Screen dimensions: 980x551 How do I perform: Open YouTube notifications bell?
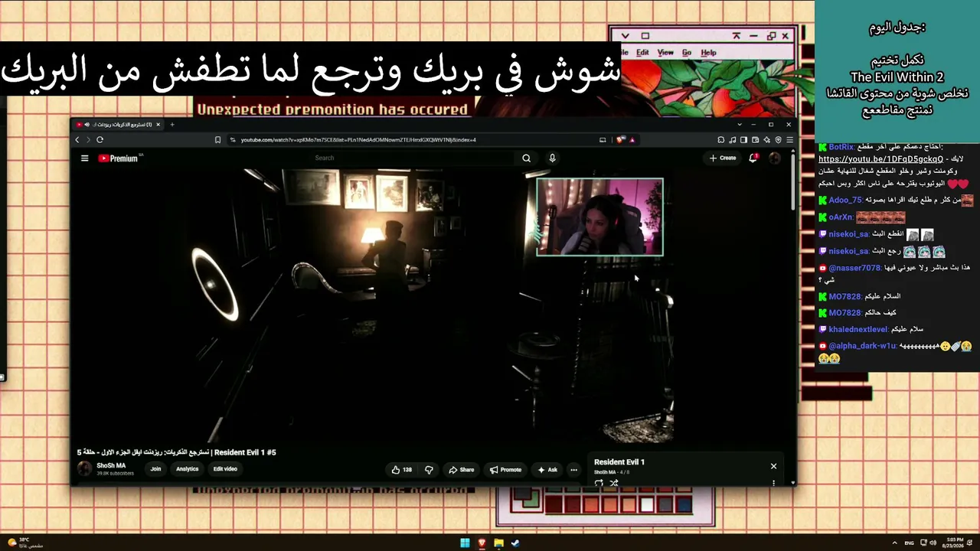pos(753,158)
